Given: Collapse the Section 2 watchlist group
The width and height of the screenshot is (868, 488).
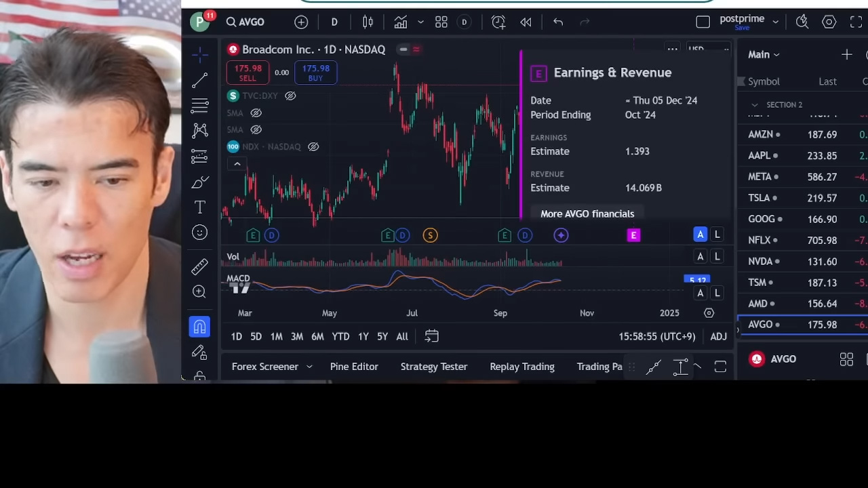Looking at the screenshot, I should pyautogui.click(x=755, y=105).
